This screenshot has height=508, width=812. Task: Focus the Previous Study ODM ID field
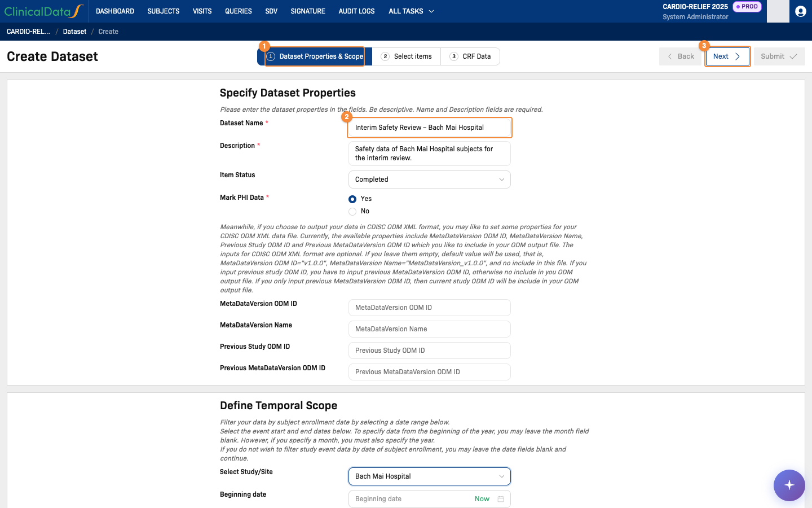pyautogui.click(x=430, y=351)
